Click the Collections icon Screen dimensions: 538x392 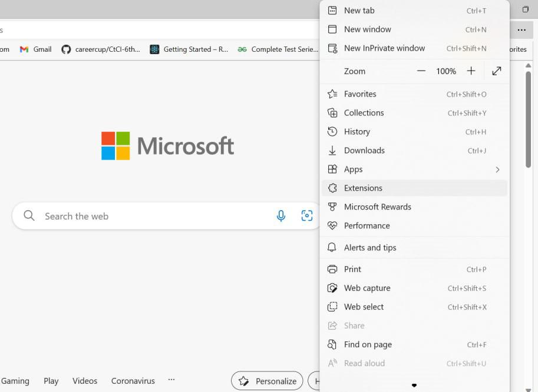tap(332, 113)
